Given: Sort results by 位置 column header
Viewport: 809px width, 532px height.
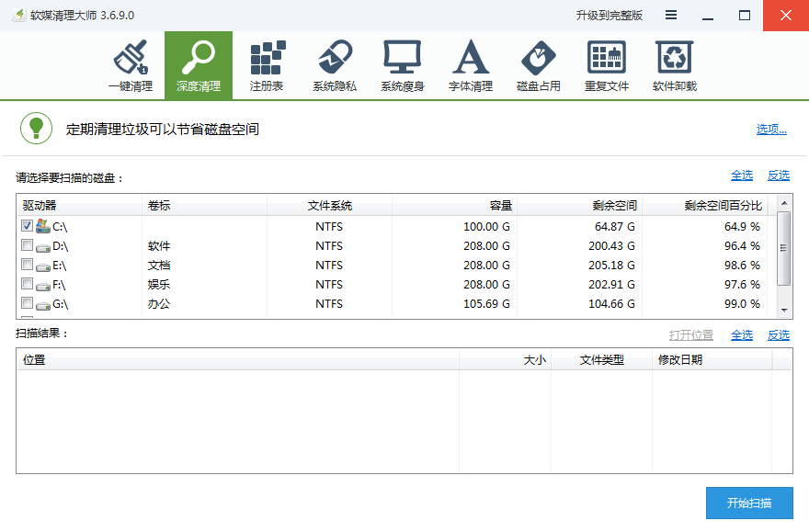Looking at the screenshot, I should (x=238, y=359).
